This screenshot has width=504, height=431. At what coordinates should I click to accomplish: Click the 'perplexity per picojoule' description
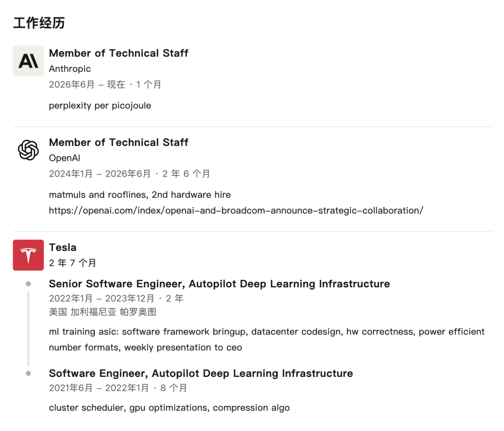coord(100,106)
